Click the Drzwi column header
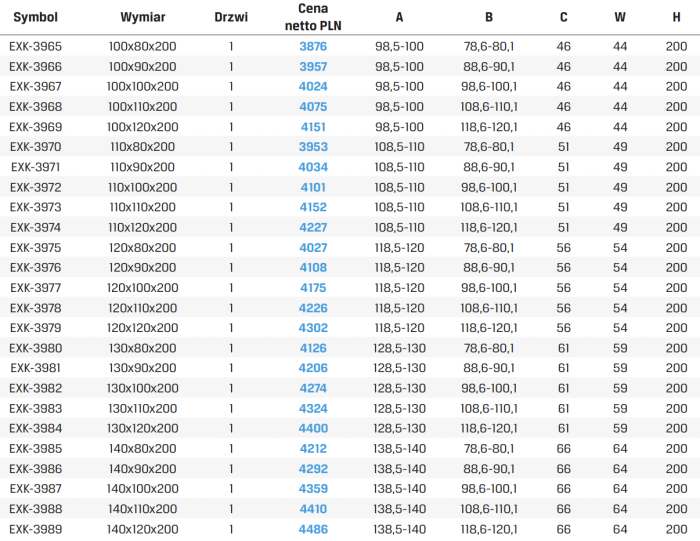 click(231, 17)
